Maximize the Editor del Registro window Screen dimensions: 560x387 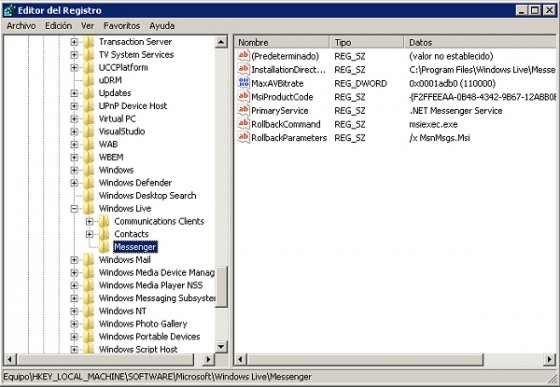click(535, 10)
